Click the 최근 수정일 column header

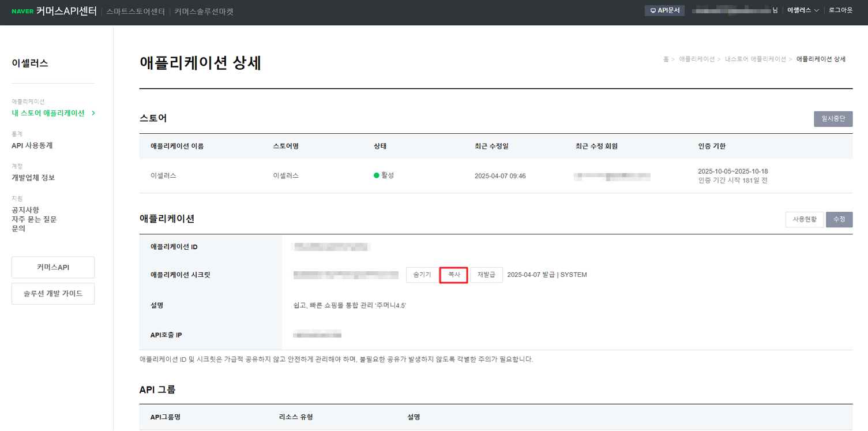(491, 146)
